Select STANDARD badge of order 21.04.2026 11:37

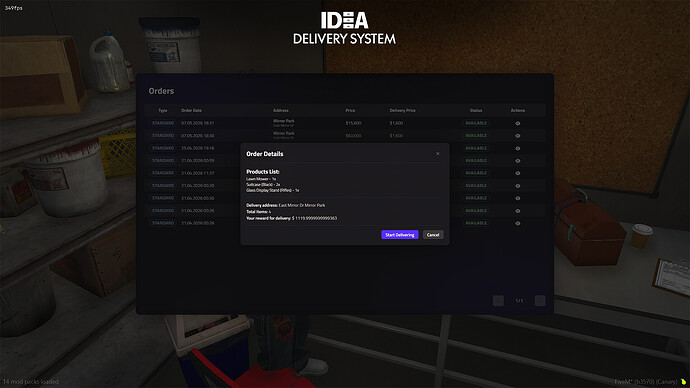163,173
